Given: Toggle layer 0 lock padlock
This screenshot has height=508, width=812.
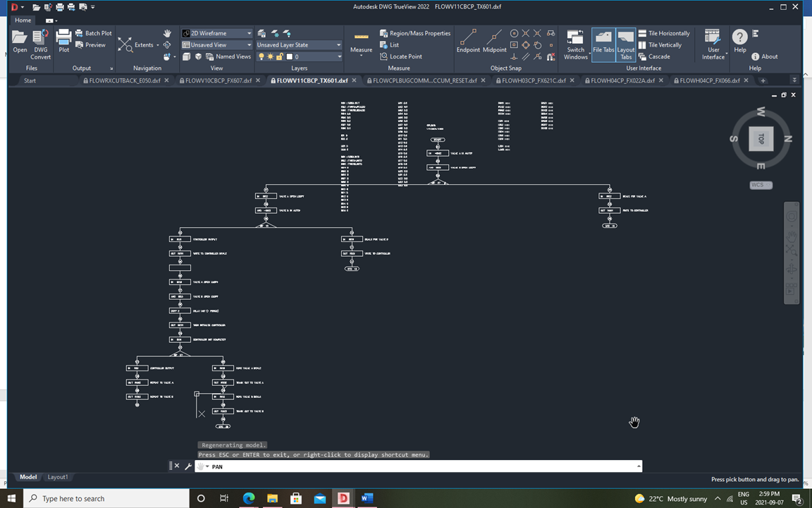Looking at the screenshot, I should pyautogui.click(x=280, y=56).
